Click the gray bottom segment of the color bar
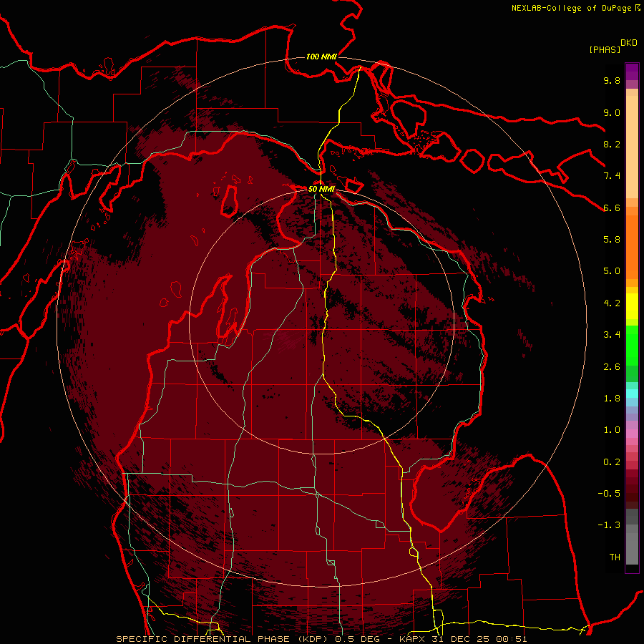The width and height of the screenshot is (644, 644). coord(632,546)
